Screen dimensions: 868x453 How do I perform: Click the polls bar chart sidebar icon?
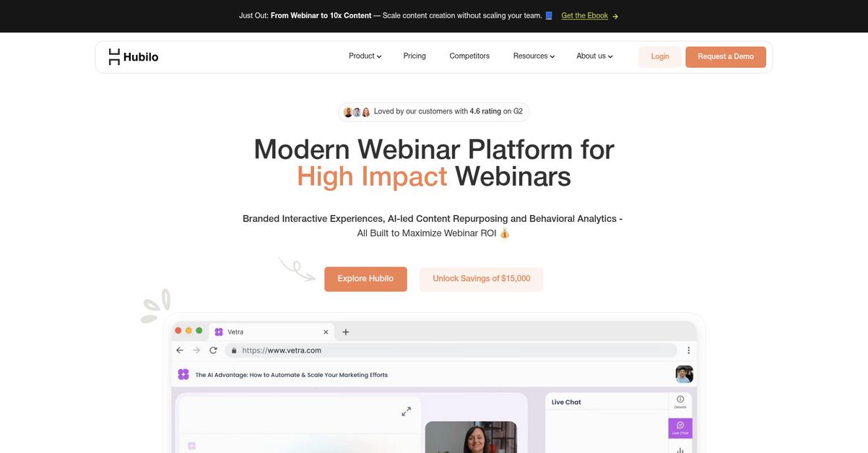pos(680,449)
